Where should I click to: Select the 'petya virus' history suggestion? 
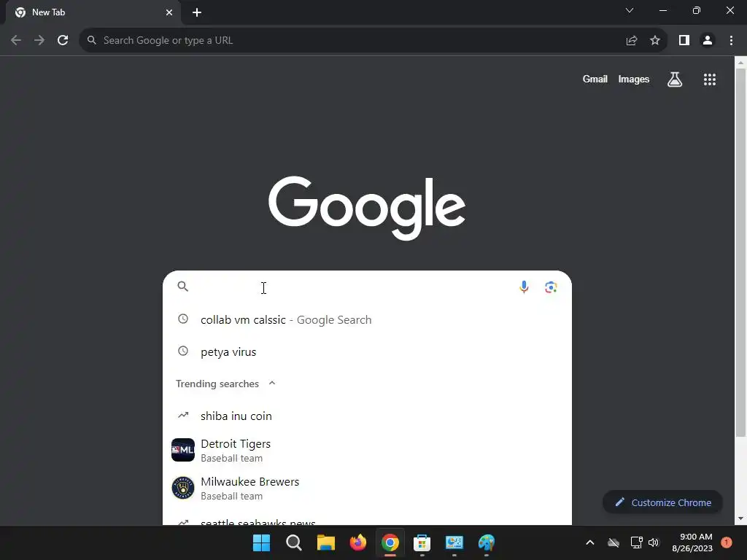[367, 352]
